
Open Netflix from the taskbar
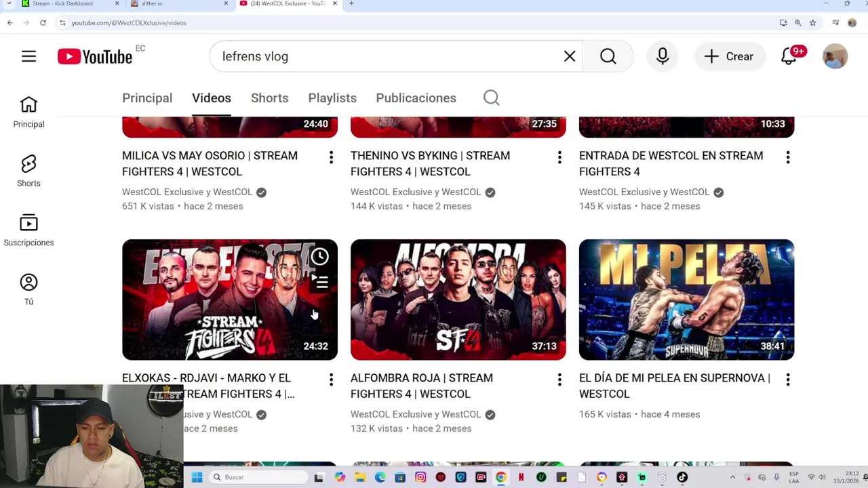pyautogui.click(x=521, y=477)
